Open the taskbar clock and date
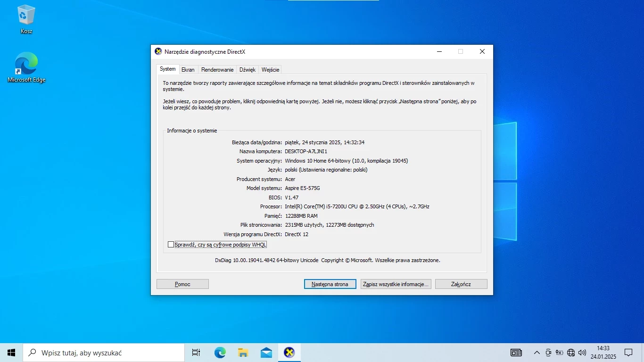Viewport: 644px width, 362px height. 603,353
